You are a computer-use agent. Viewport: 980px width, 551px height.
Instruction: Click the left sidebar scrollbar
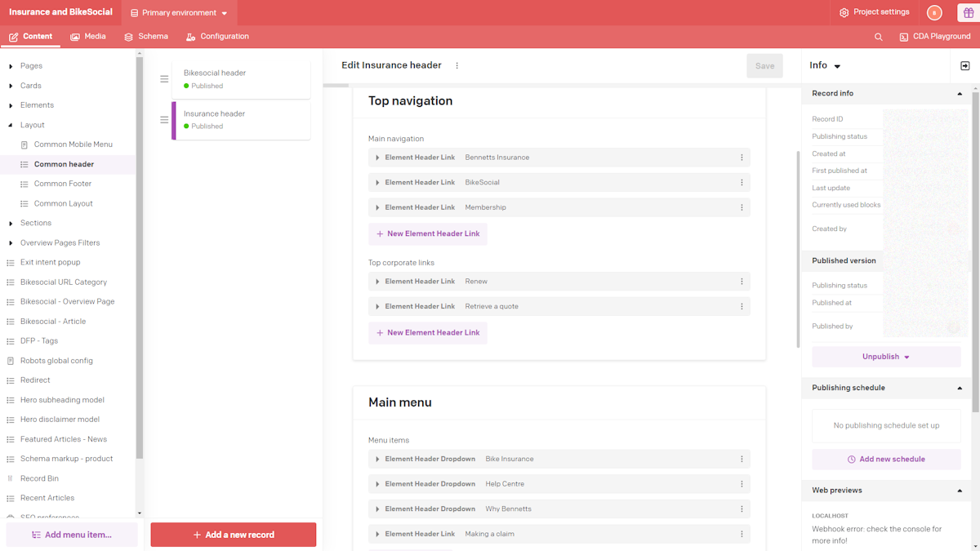(x=140, y=257)
